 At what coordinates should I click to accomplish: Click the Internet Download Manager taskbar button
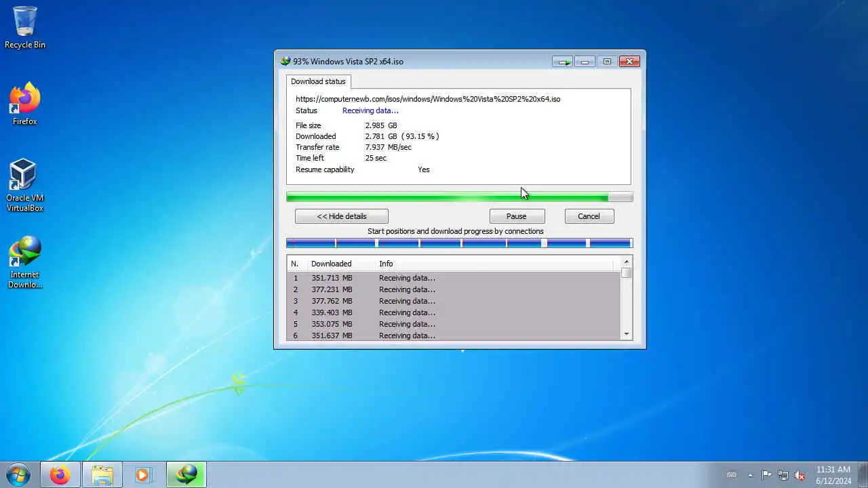click(x=186, y=474)
